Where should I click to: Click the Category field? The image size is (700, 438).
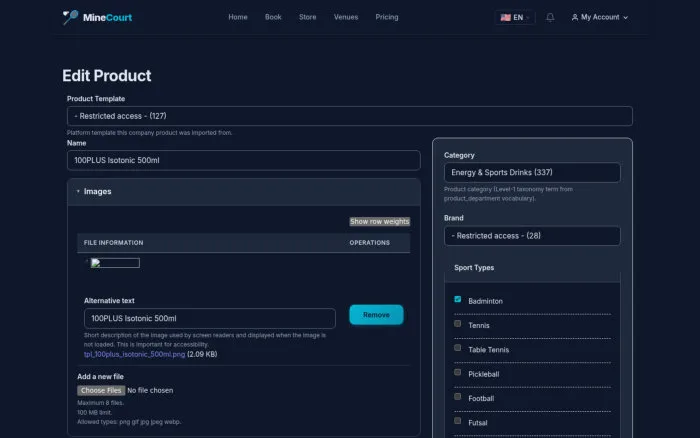click(532, 172)
